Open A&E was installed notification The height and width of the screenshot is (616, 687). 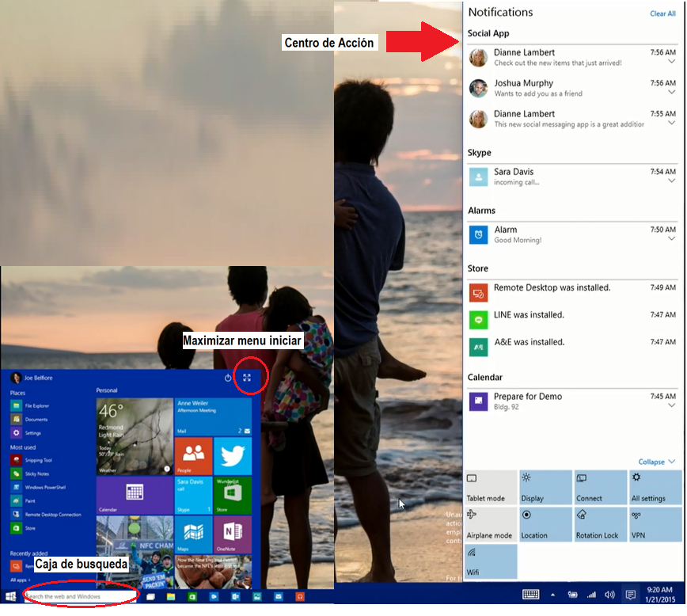pos(571,346)
